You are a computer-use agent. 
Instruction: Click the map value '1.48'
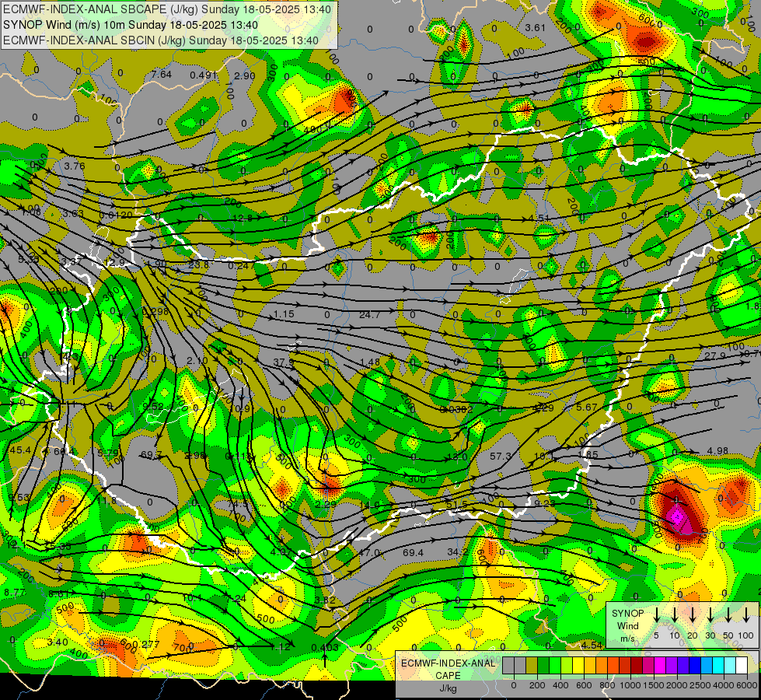point(370,362)
